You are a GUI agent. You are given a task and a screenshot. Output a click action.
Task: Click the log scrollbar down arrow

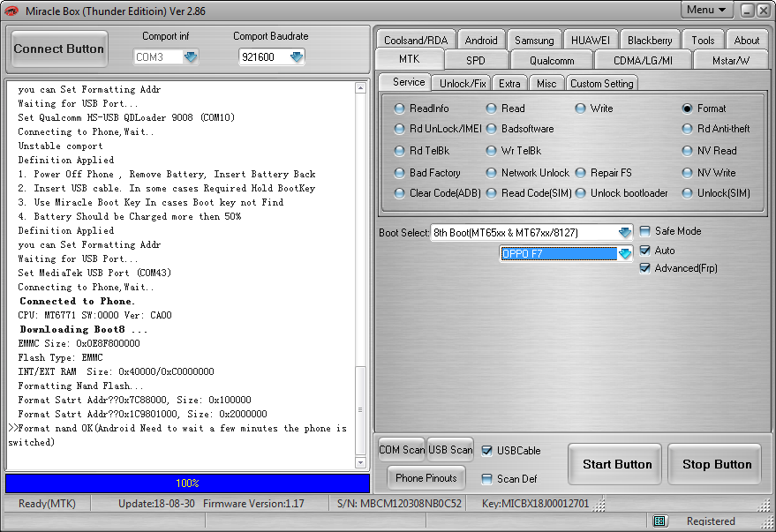(x=360, y=463)
